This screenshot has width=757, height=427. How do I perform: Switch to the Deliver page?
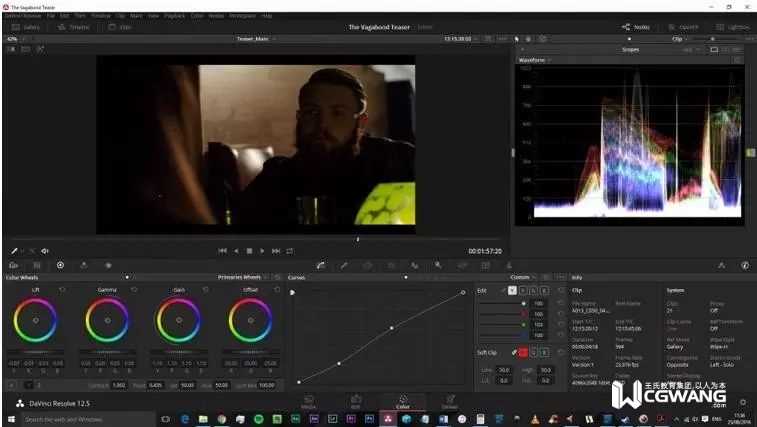[449, 402]
